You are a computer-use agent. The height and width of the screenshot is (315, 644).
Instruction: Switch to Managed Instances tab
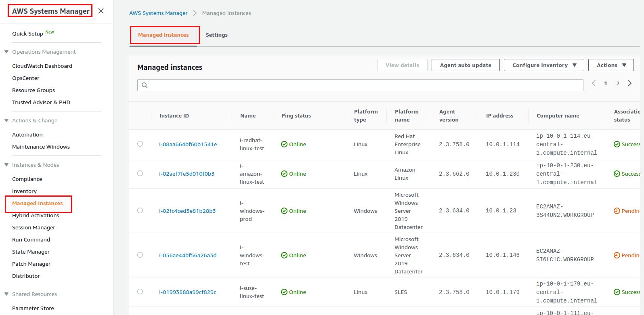[164, 35]
